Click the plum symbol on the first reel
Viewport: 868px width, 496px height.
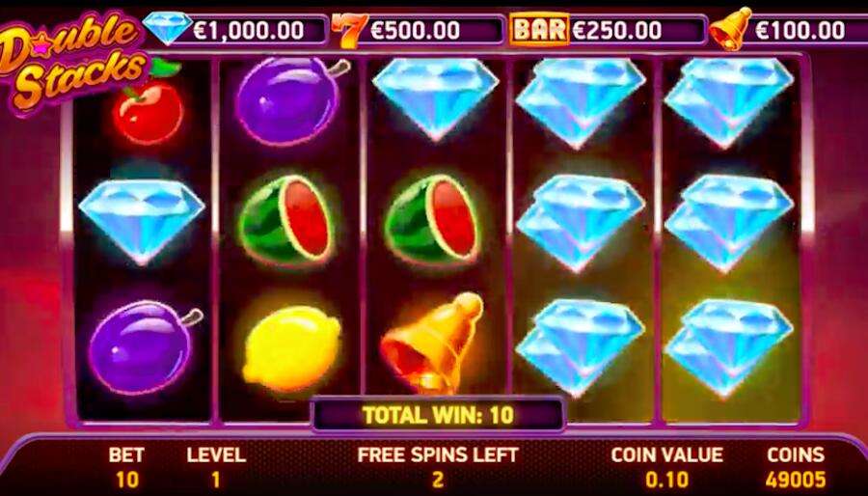(144, 346)
